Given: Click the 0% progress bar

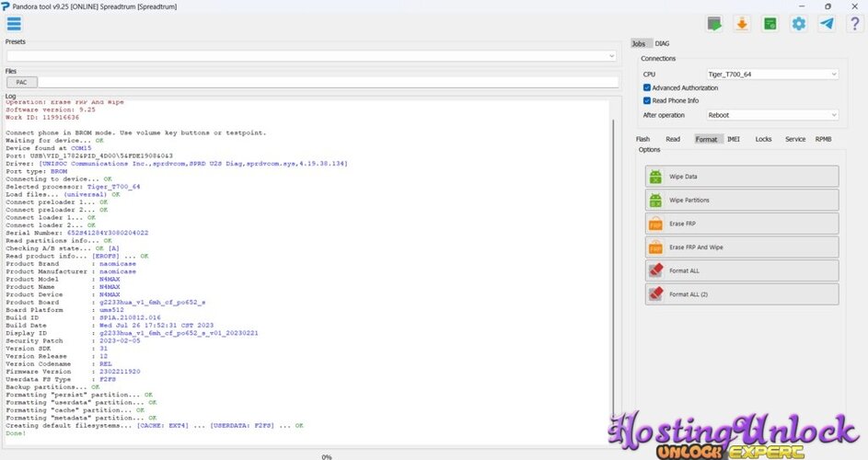Looking at the screenshot, I should [327, 456].
